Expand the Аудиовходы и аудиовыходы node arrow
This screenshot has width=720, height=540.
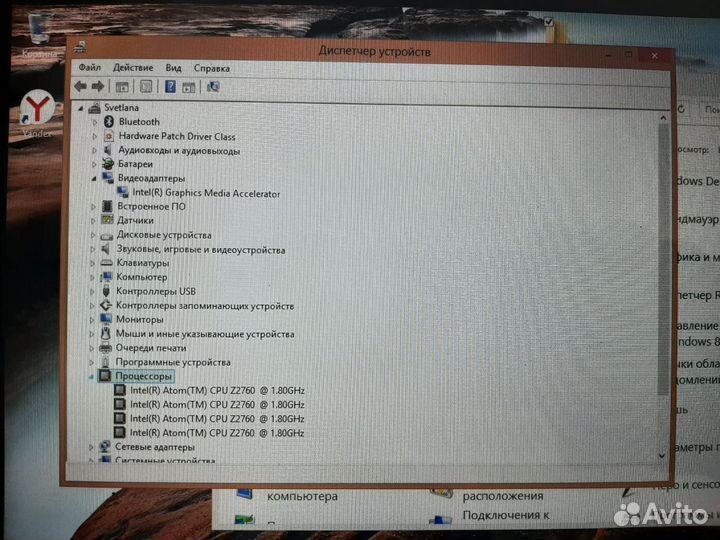[94, 150]
